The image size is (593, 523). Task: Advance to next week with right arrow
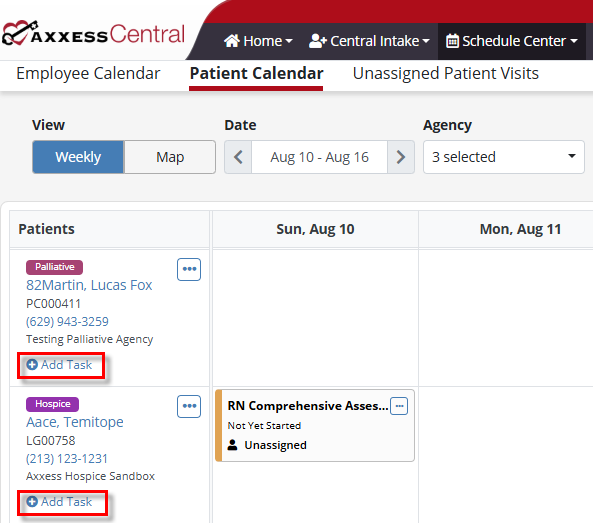point(401,157)
